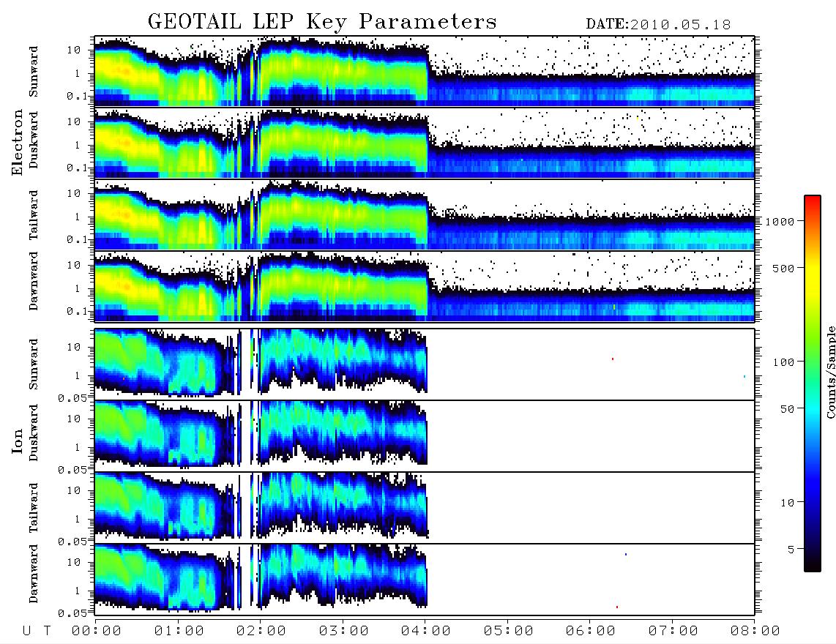Viewport: 836px width, 644px height.
Task: Click the Electron "Duskward" panel label
Action: tap(34, 141)
